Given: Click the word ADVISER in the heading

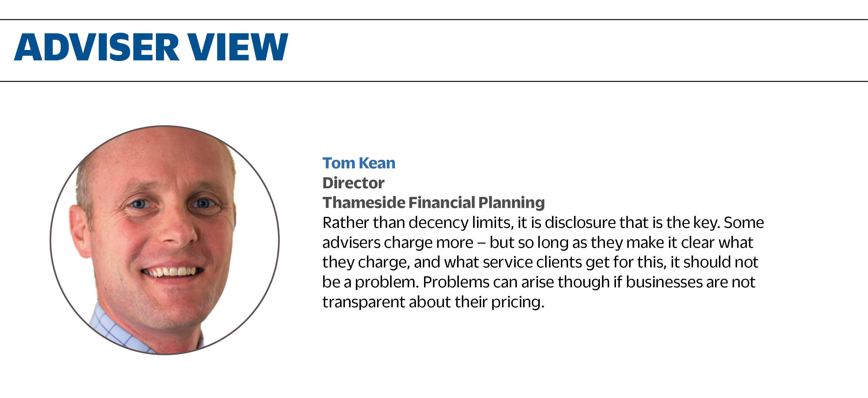Looking at the screenshot, I should 96,47.
